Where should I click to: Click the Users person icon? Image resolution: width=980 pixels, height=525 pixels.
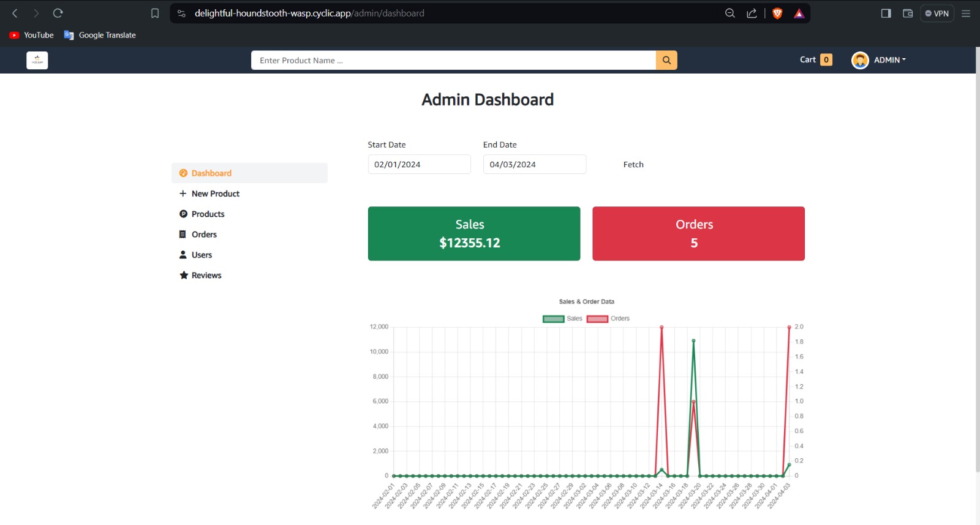[183, 255]
